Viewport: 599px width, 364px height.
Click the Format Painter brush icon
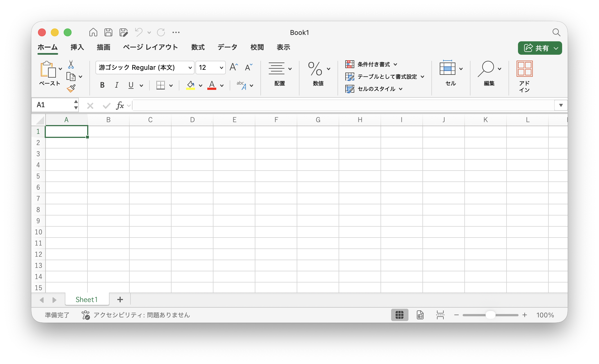click(71, 88)
